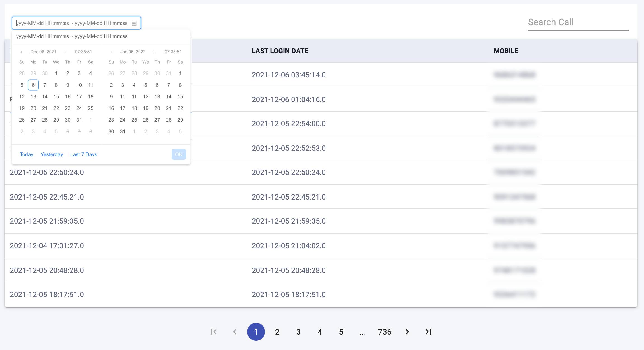Switch to page 3 of results
Screen dimensions: 644x350
coord(298,332)
